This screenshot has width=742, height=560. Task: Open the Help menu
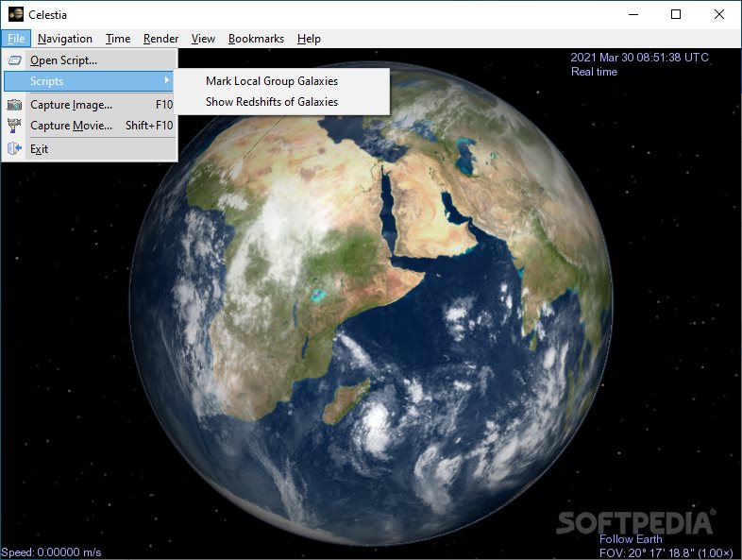[309, 39]
